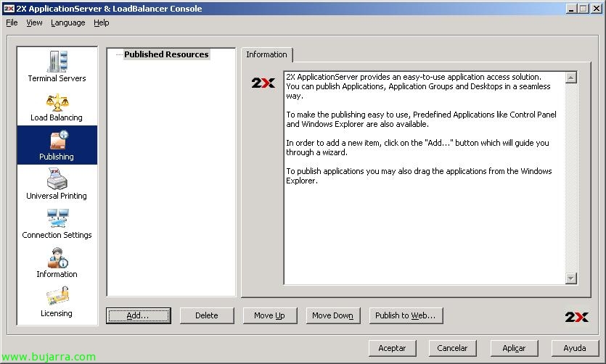This screenshot has width=606, height=364.
Task: Click the Universal Printing label
Action: [57, 196]
